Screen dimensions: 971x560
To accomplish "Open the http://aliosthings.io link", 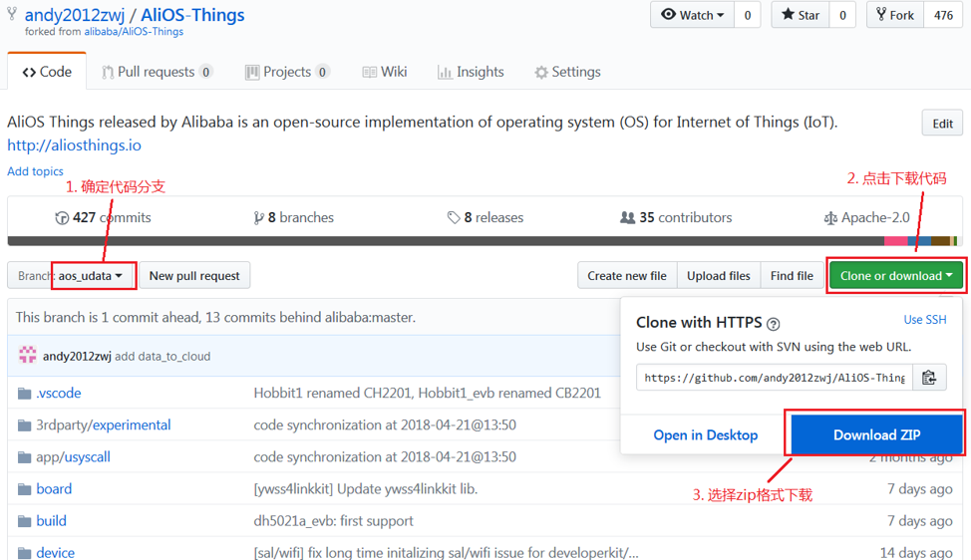I will coord(75,145).
